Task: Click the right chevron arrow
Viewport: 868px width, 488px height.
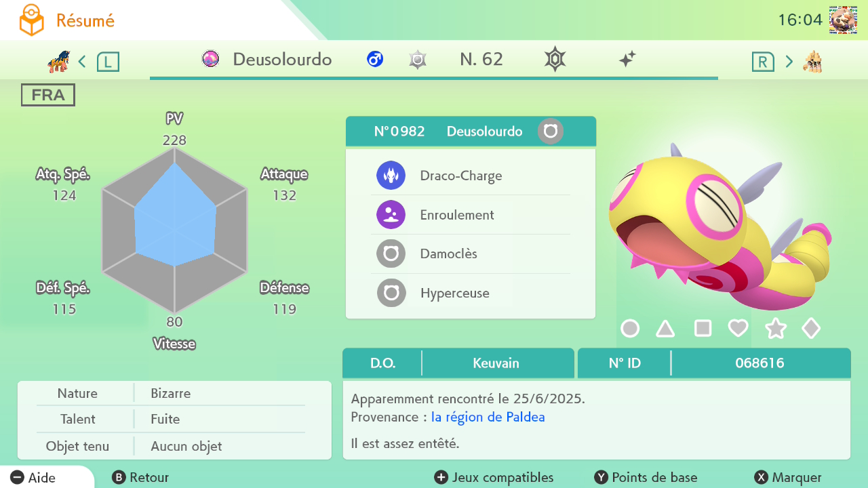Action: pyautogui.click(x=789, y=62)
